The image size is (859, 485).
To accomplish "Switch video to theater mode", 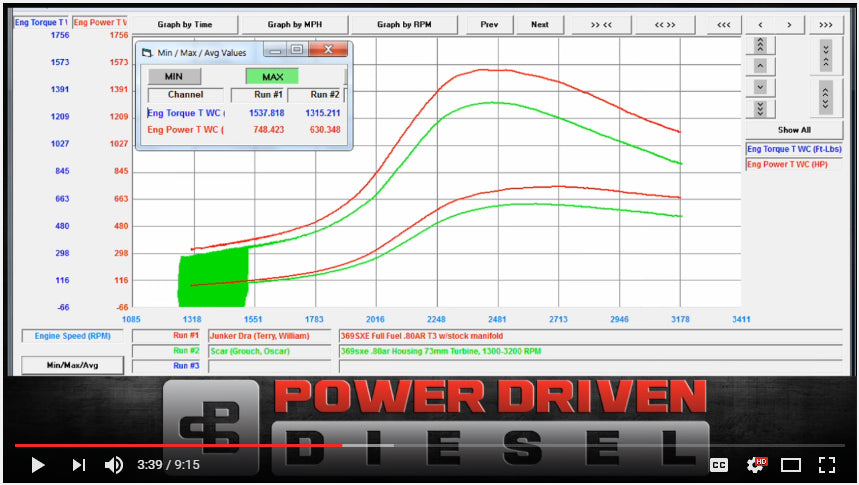I will pos(791,465).
